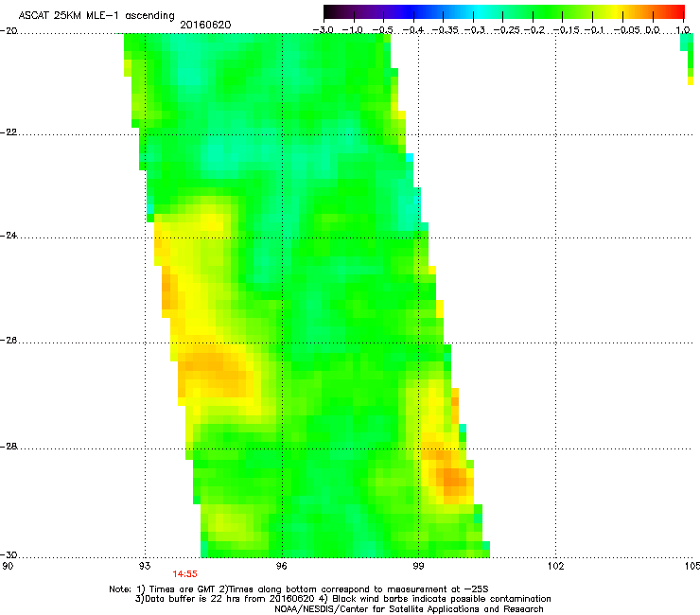Viewport: 700px width, 615px height.
Task: Click the colorbar tick label "-0.15"
Action: point(566,30)
